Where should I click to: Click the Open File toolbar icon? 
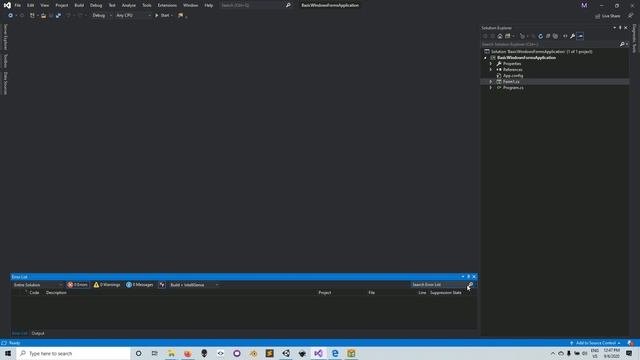[x=43, y=16]
